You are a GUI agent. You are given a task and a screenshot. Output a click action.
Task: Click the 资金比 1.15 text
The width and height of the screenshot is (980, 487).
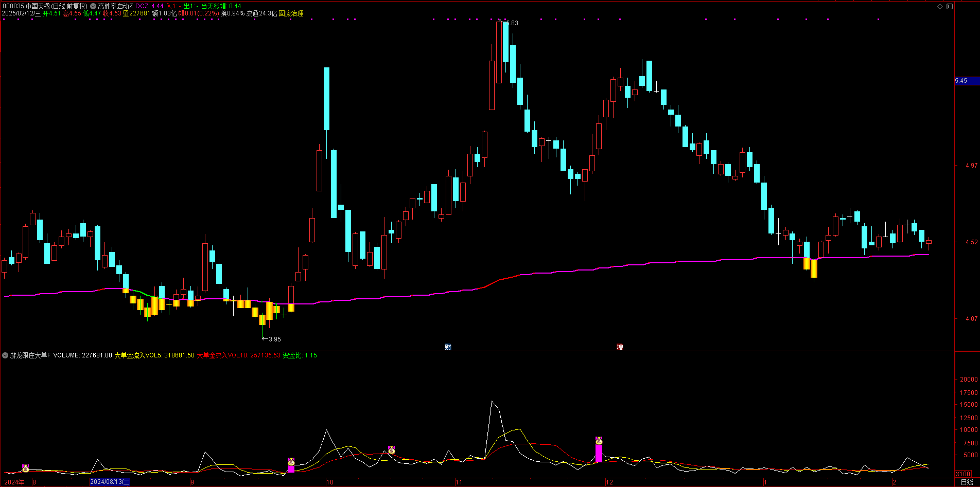(x=300, y=355)
